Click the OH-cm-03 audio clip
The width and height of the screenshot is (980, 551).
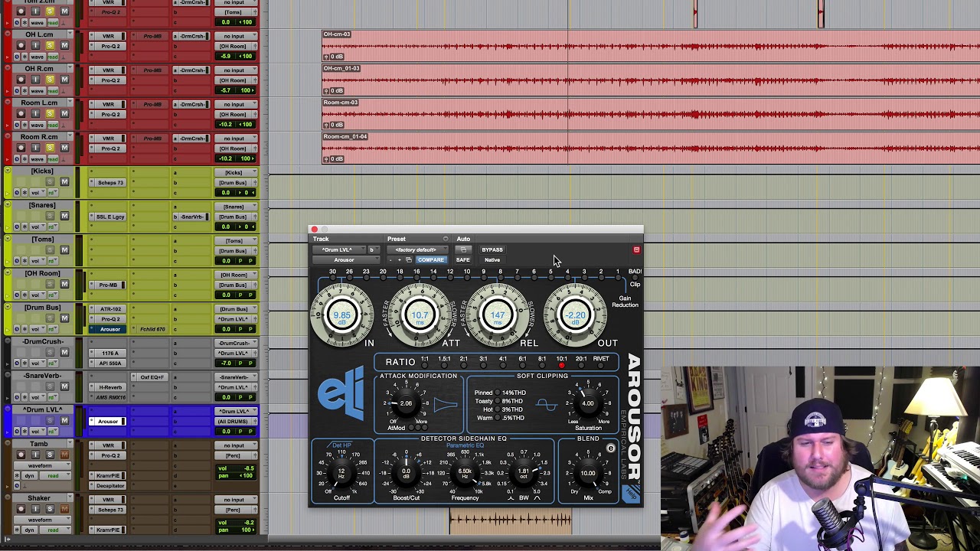click(x=651, y=46)
